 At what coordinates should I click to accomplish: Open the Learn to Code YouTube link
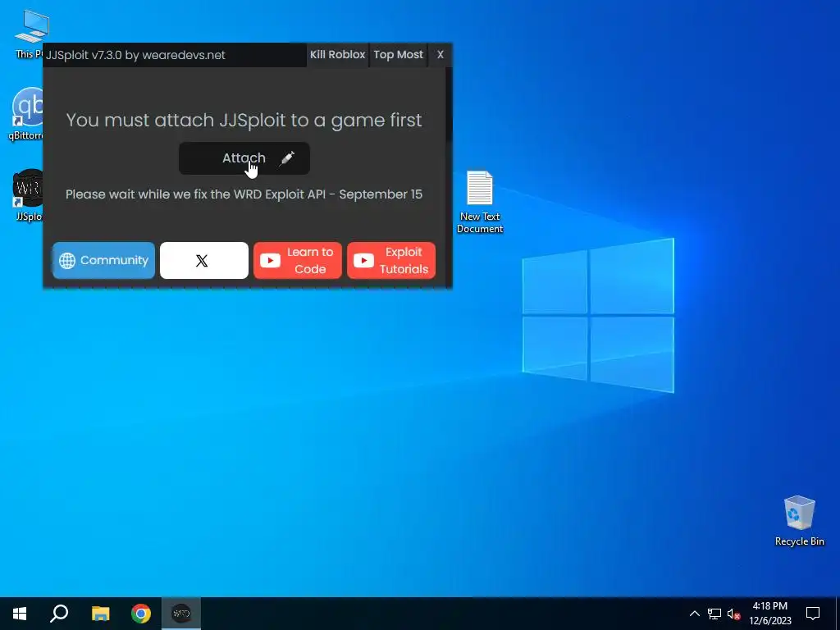297,260
